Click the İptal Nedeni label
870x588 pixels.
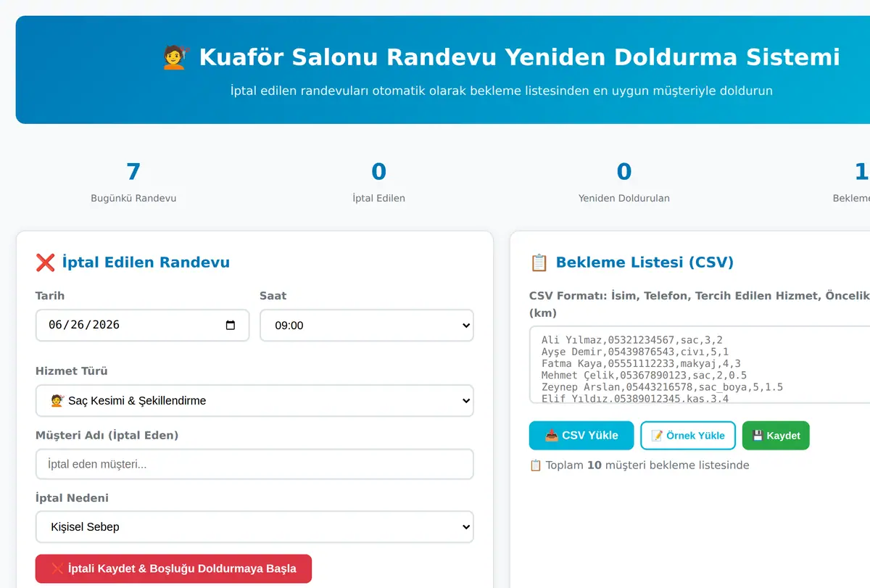pyautogui.click(x=72, y=498)
